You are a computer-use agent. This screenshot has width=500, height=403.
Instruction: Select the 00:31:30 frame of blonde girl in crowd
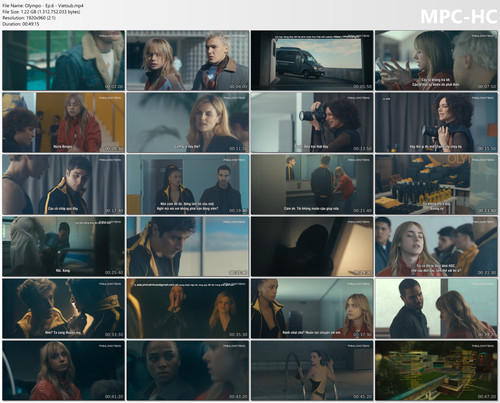coord(437,246)
